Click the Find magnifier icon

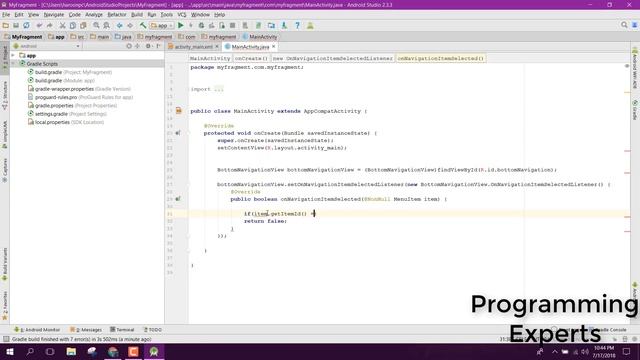96,25
